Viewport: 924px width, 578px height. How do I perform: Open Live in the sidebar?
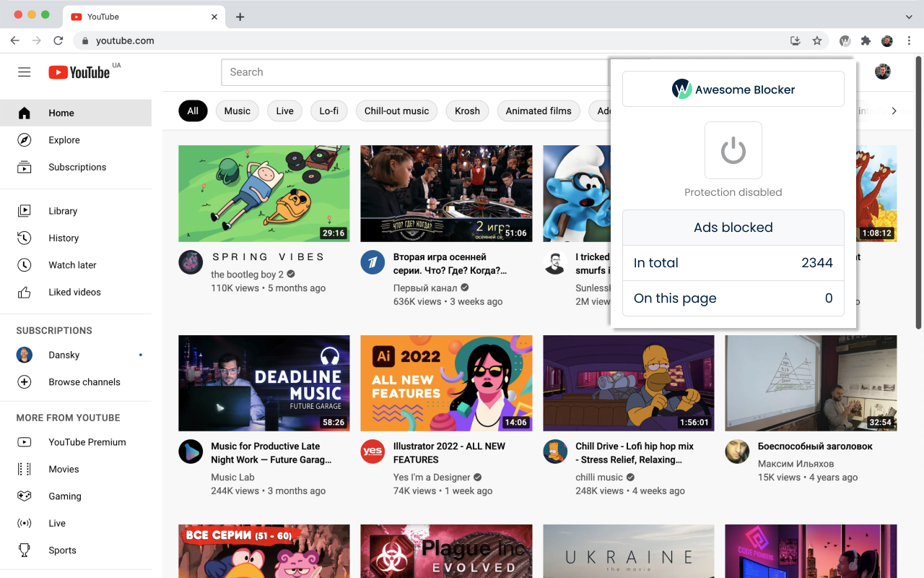tap(76, 523)
